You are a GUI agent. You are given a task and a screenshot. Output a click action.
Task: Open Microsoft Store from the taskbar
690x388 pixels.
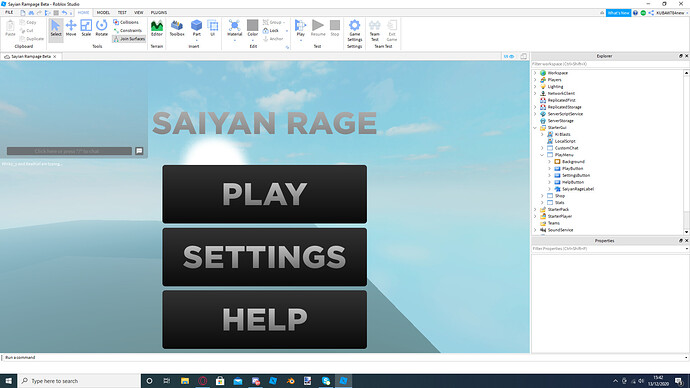click(220, 381)
